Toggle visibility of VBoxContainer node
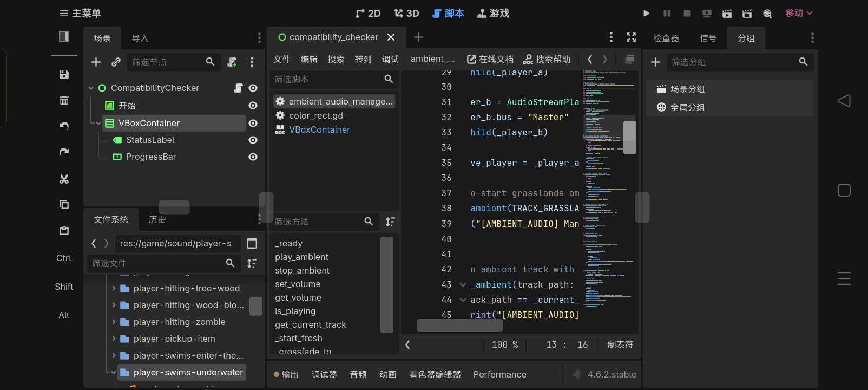Screen dimensions: 868x390 point(253,123)
